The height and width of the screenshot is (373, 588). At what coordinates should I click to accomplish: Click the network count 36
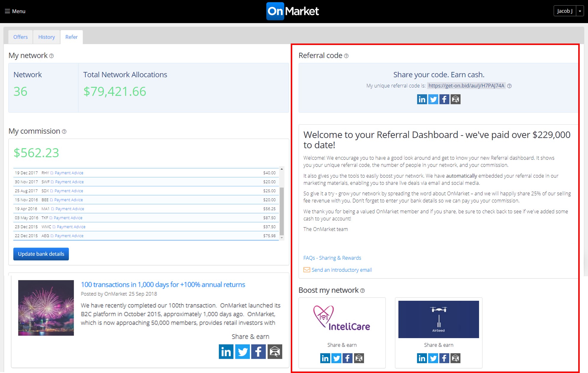point(20,91)
